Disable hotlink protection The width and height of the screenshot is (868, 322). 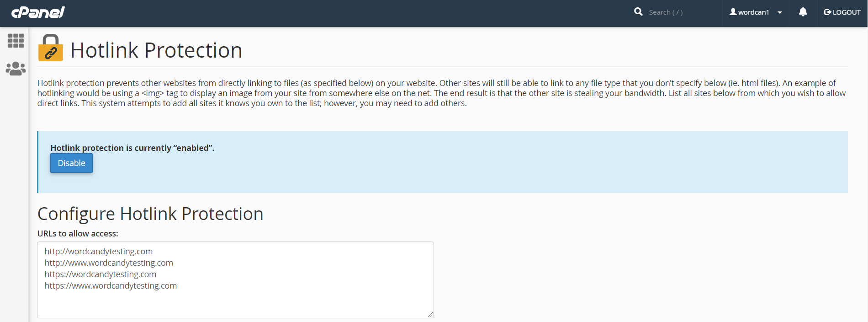(x=71, y=163)
